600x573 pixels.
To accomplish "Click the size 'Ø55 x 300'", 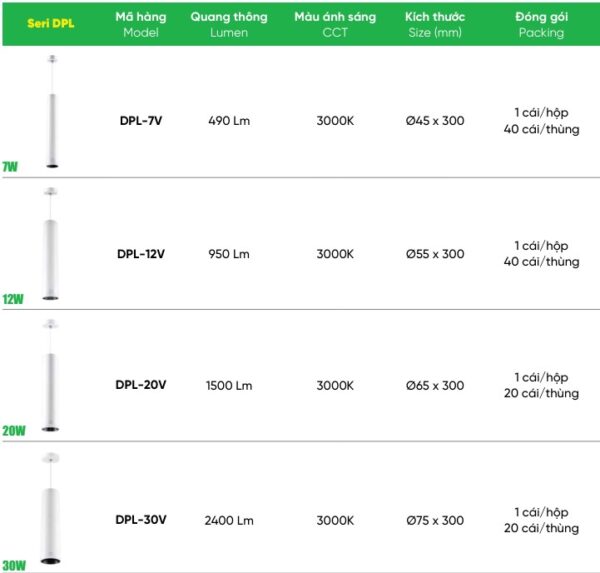I will pyautogui.click(x=435, y=254).
